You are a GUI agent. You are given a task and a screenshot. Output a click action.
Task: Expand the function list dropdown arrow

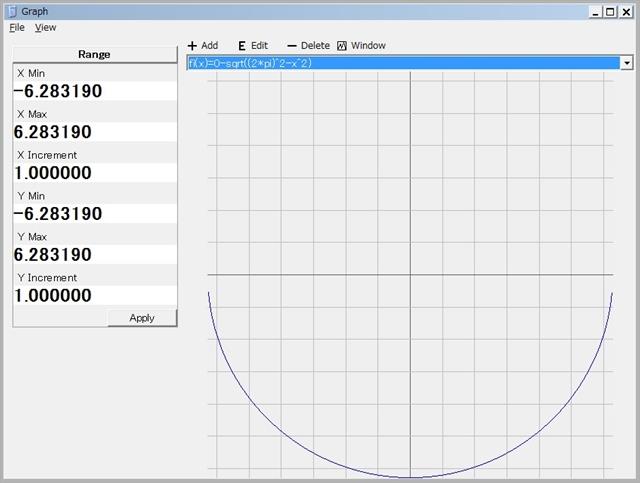pos(627,63)
